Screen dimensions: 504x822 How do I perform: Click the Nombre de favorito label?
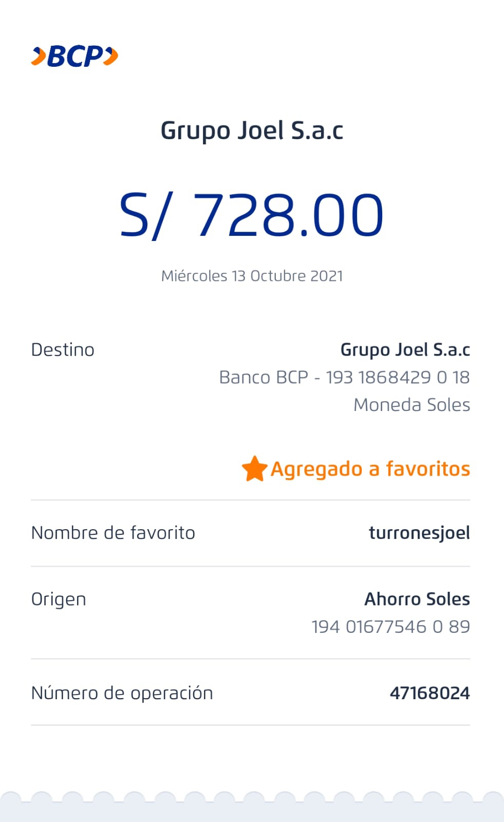pyautogui.click(x=113, y=533)
